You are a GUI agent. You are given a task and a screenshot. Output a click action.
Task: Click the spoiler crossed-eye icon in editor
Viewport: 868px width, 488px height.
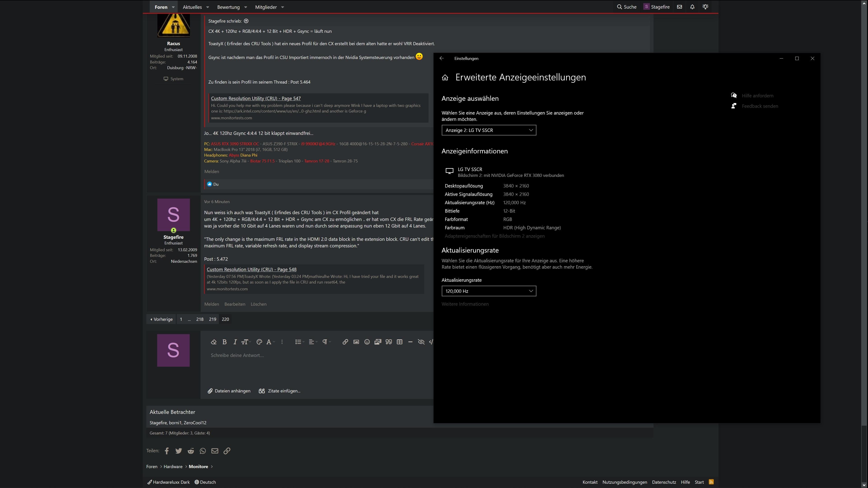click(421, 342)
